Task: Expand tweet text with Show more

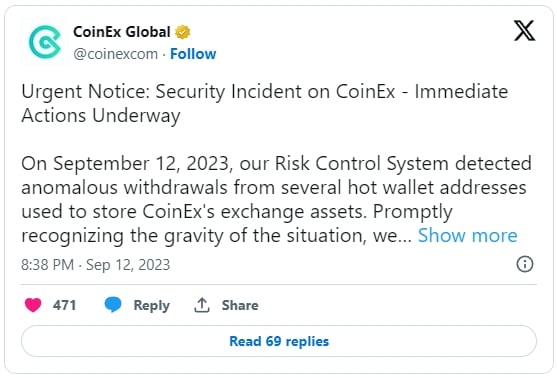Action: pyautogui.click(x=467, y=235)
